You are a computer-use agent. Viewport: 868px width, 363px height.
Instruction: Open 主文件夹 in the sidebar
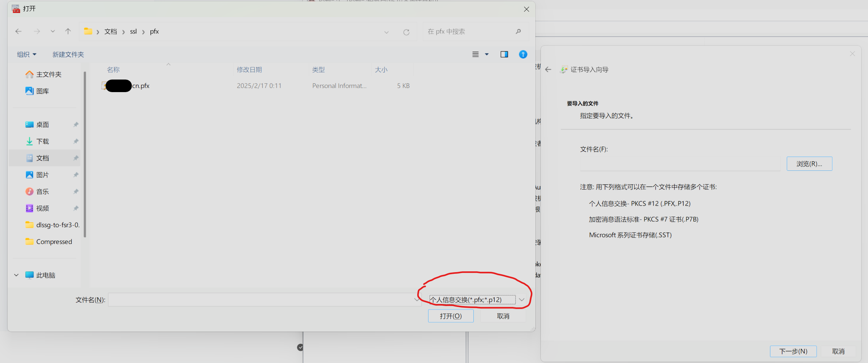tap(44, 75)
